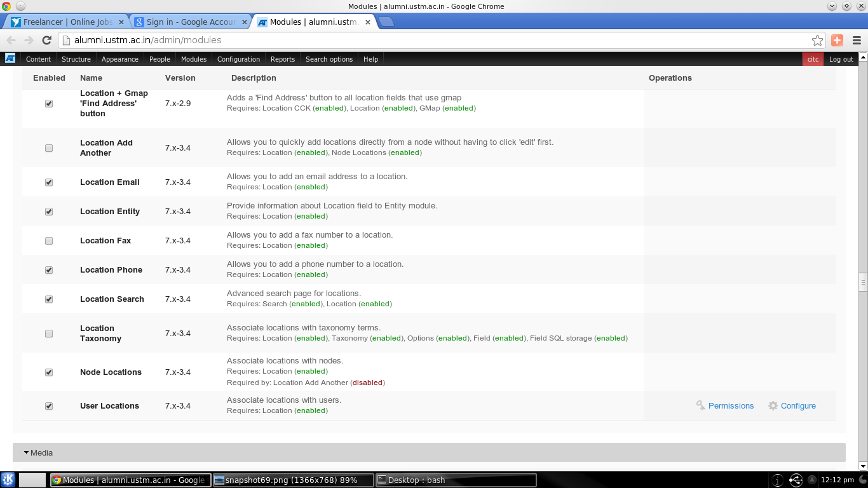The height and width of the screenshot is (488, 868).
Task: Enable the Location Taxonomy module
Action: (49, 334)
